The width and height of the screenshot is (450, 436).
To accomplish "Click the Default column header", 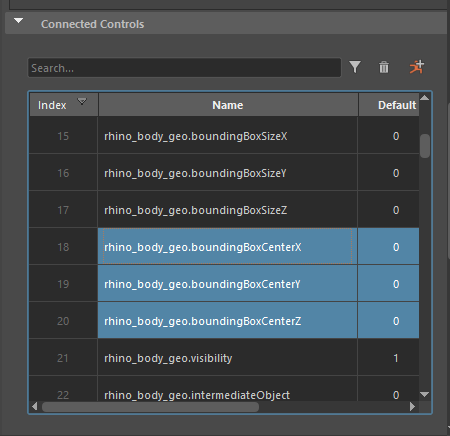I will pyautogui.click(x=389, y=105).
